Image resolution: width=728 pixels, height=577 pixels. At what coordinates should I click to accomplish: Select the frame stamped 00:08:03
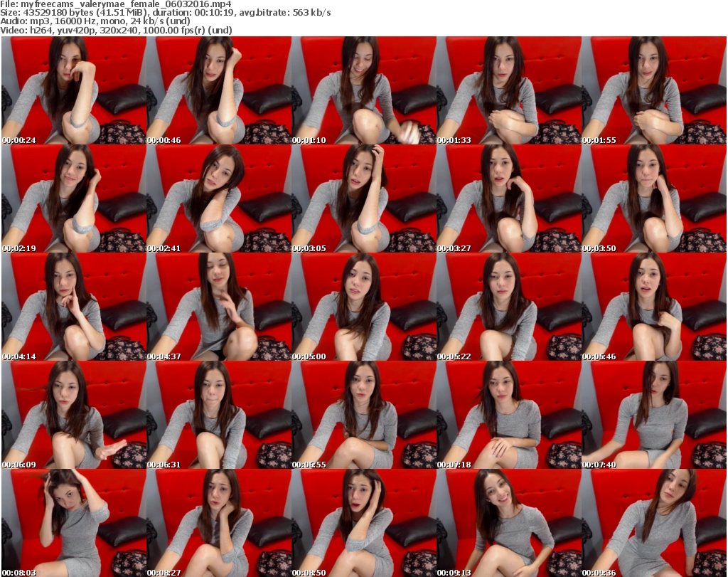point(74,523)
